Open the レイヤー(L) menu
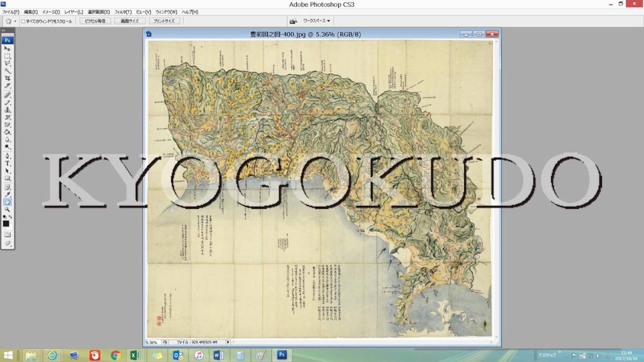The height and width of the screenshot is (362, 644). (74, 12)
